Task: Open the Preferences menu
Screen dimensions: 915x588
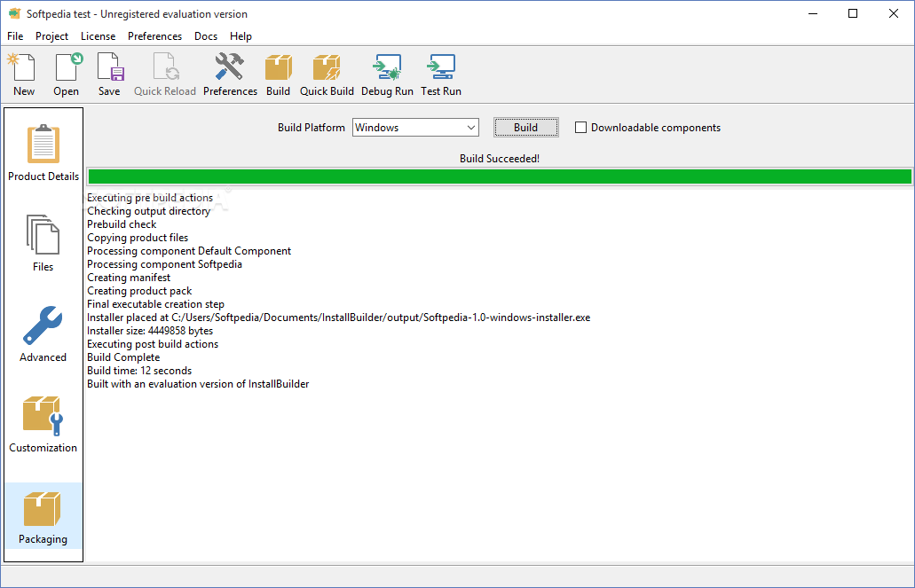Action: tap(154, 36)
